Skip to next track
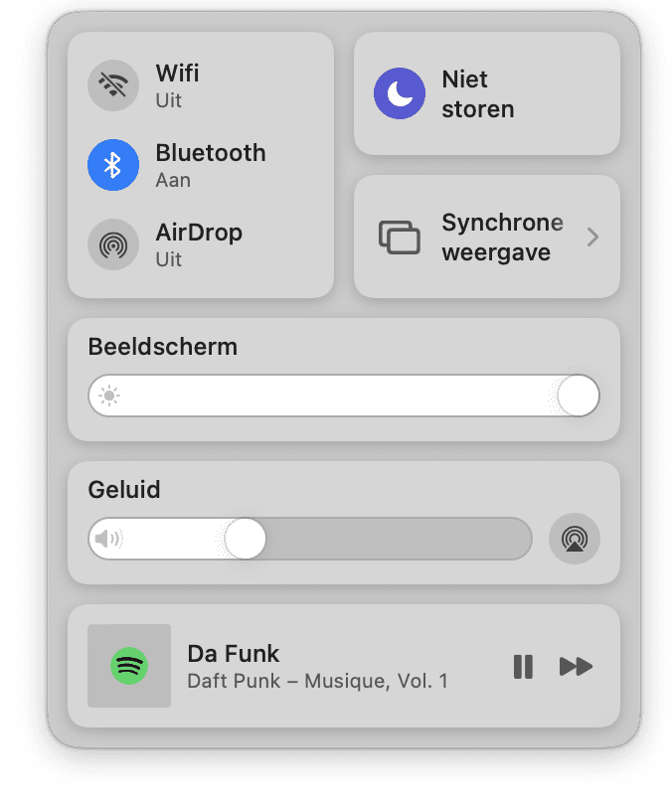This screenshot has height=803, width=672. (576, 667)
